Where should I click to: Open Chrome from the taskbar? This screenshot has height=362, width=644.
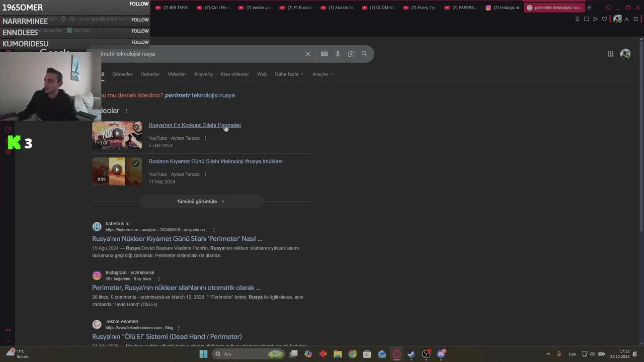[x=353, y=354]
